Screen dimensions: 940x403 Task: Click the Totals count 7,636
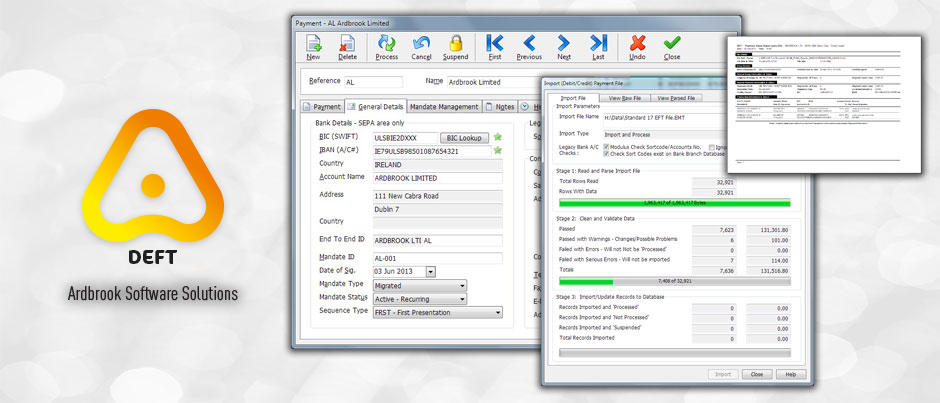coord(714,270)
